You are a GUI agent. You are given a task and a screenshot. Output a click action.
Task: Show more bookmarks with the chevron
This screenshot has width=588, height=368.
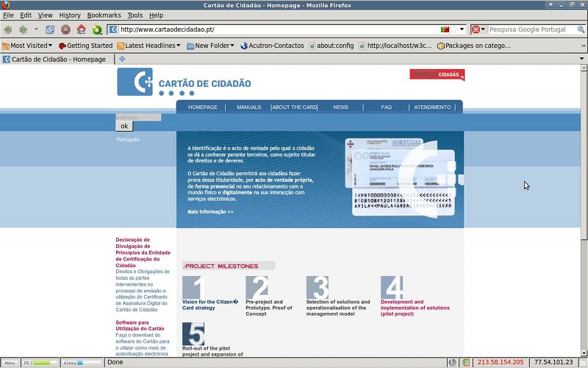[583, 46]
